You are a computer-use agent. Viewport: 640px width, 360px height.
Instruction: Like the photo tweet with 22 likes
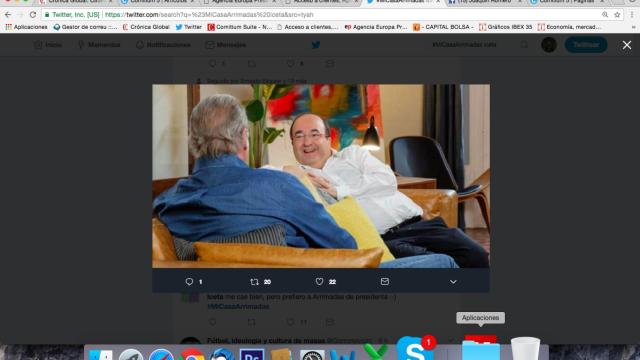pos(319,282)
